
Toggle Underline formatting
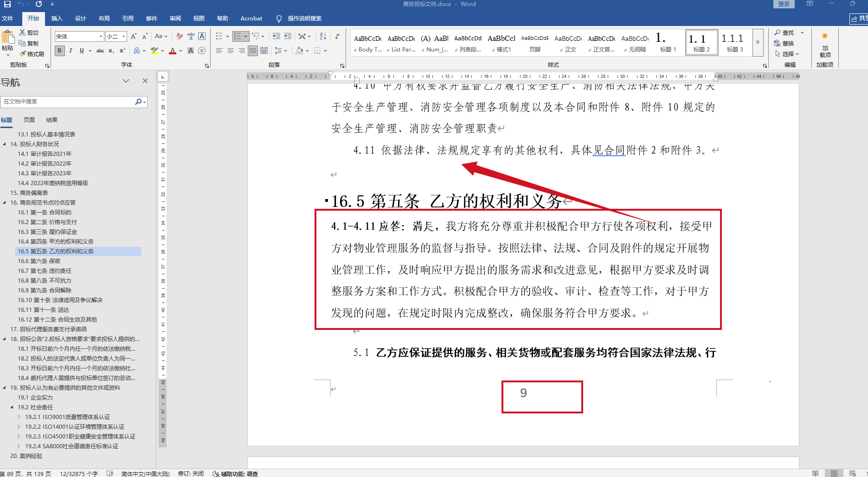point(82,51)
